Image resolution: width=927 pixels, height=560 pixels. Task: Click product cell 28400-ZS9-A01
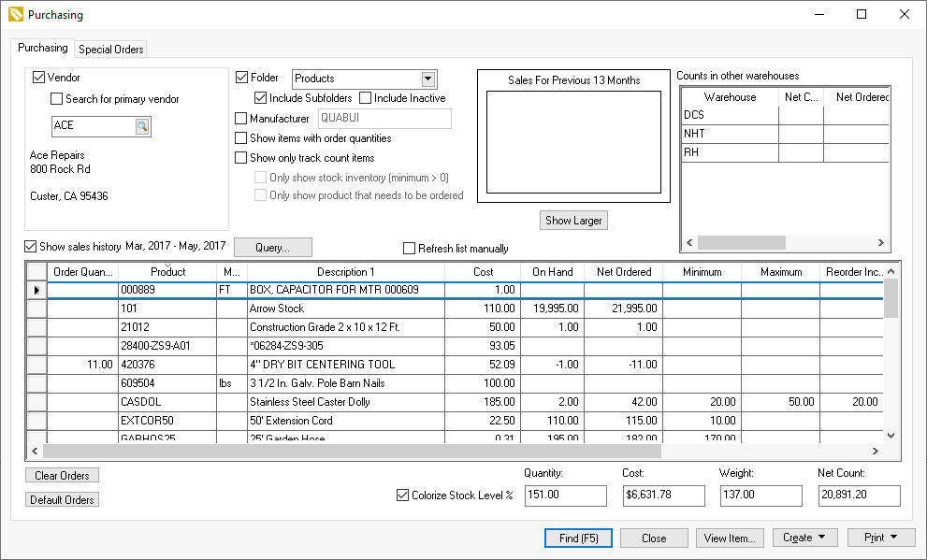point(167,346)
